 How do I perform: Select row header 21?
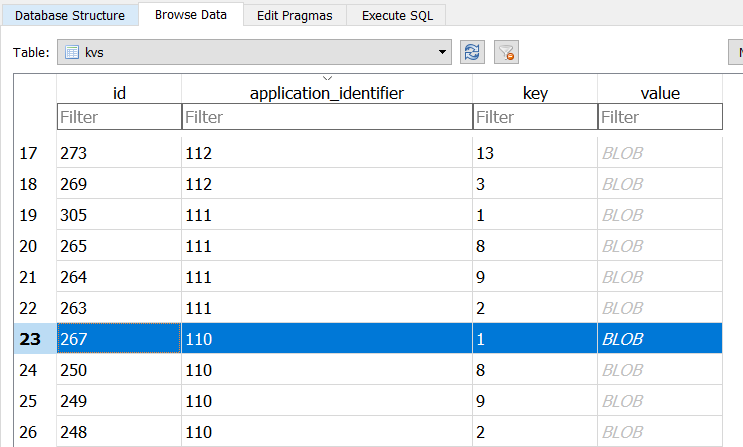tap(35, 277)
